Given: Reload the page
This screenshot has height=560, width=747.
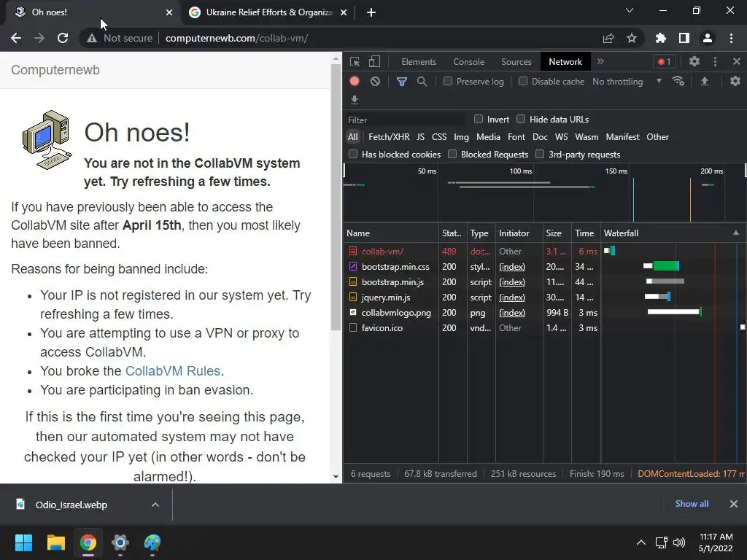Looking at the screenshot, I should [63, 38].
